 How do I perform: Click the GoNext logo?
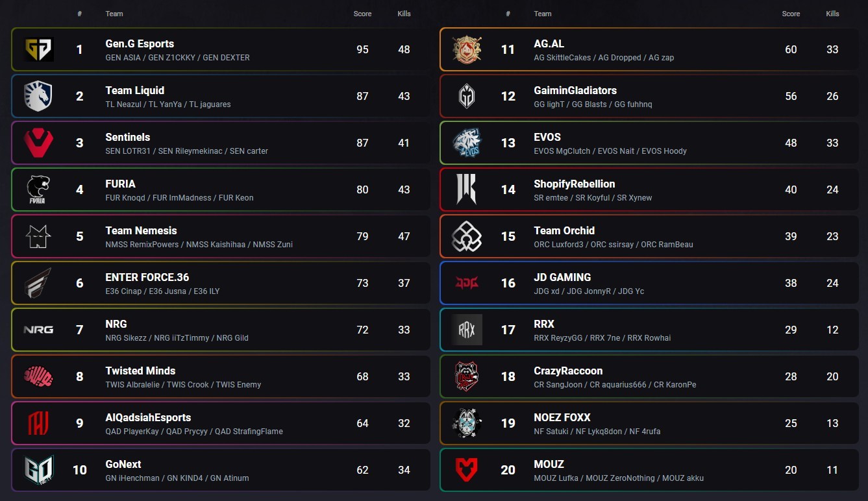point(38,470)
